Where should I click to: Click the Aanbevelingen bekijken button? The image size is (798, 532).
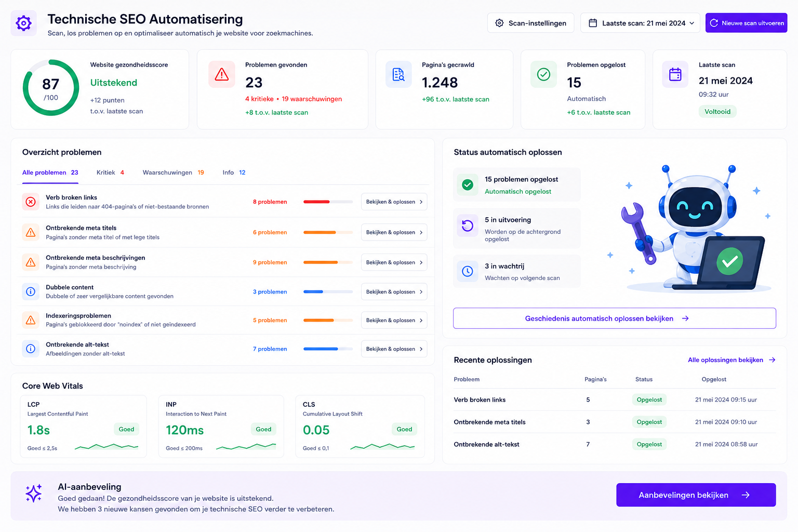click(x=696, y=495)
